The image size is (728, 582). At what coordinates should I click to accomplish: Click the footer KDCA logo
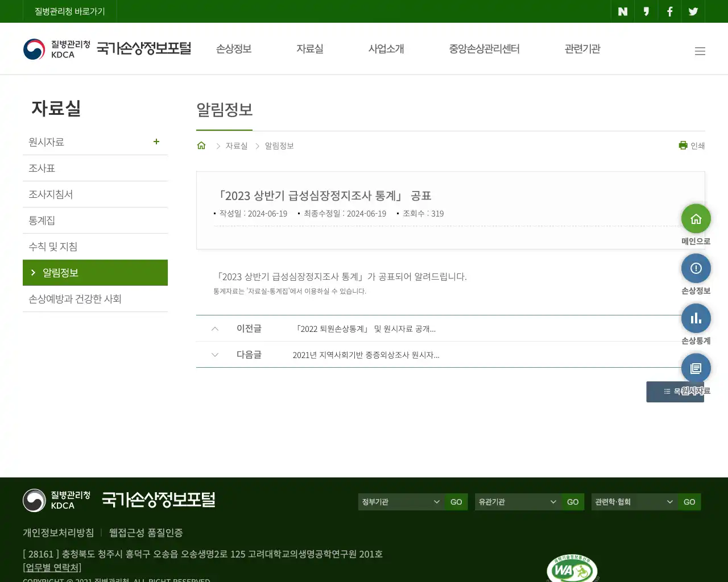coord(57,500)
